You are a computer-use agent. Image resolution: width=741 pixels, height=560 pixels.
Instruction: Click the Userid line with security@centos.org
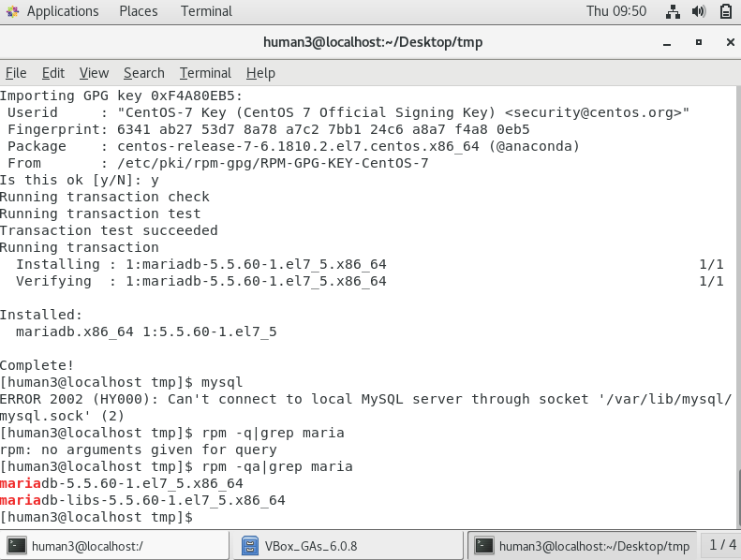point(348,113)
